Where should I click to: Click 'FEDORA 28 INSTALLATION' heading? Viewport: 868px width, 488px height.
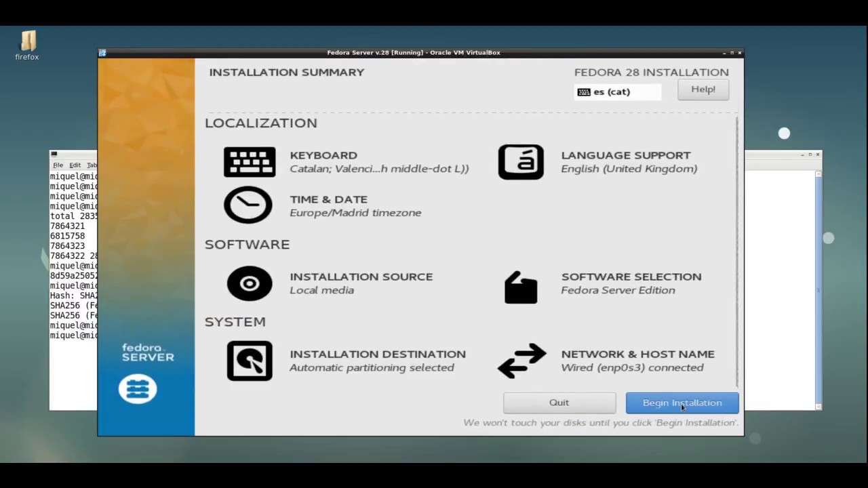[x=652, y=72]
